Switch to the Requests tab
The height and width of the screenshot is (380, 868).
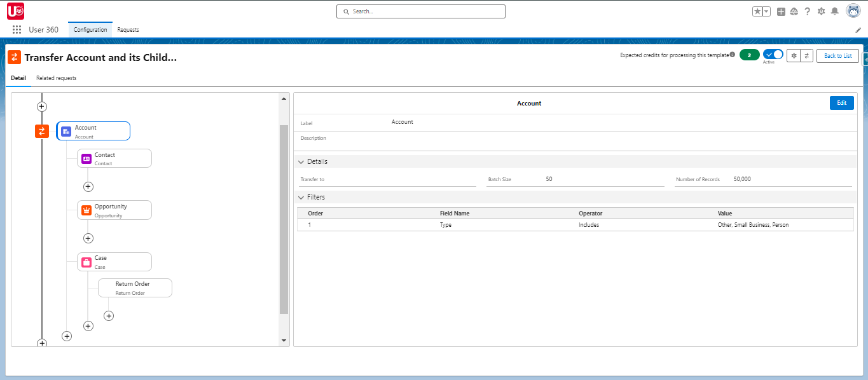(128, 30)
